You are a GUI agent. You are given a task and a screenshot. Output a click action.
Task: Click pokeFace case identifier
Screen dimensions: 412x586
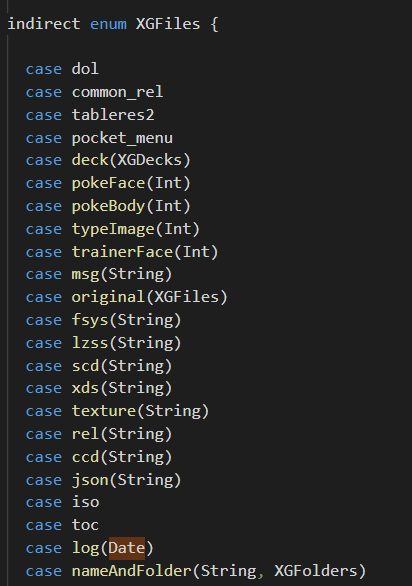[108, 183]
